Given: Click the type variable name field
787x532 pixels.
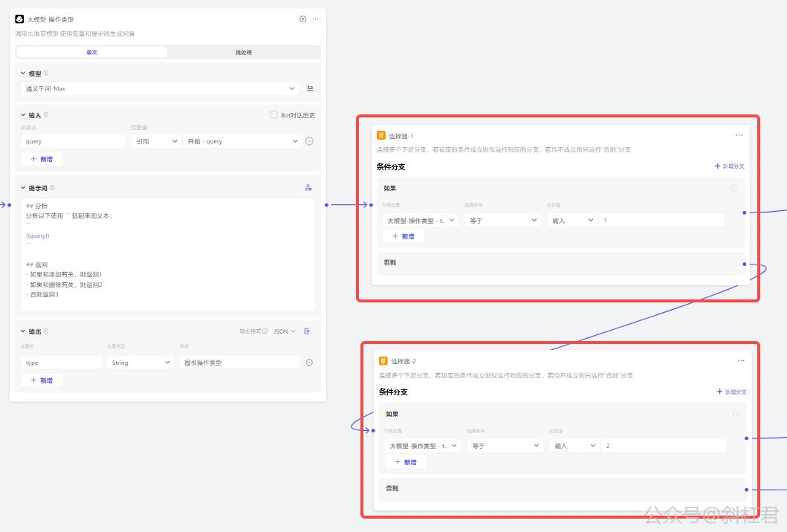Looking at the screenshot, I should pyautogui.click(x=61, y=363).
